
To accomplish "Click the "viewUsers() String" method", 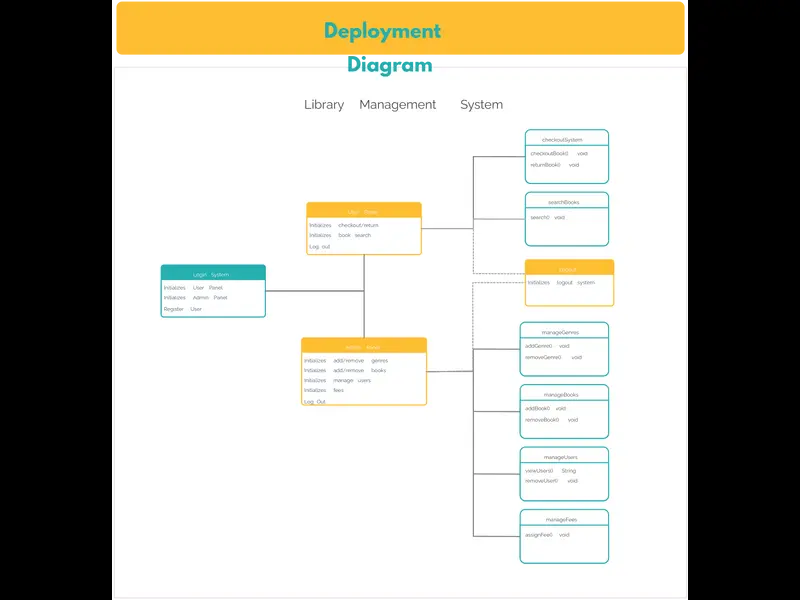I will tap(551, 471).
